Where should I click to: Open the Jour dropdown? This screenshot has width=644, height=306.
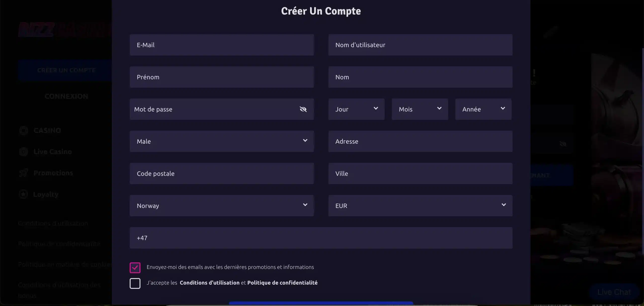point(356,109)
